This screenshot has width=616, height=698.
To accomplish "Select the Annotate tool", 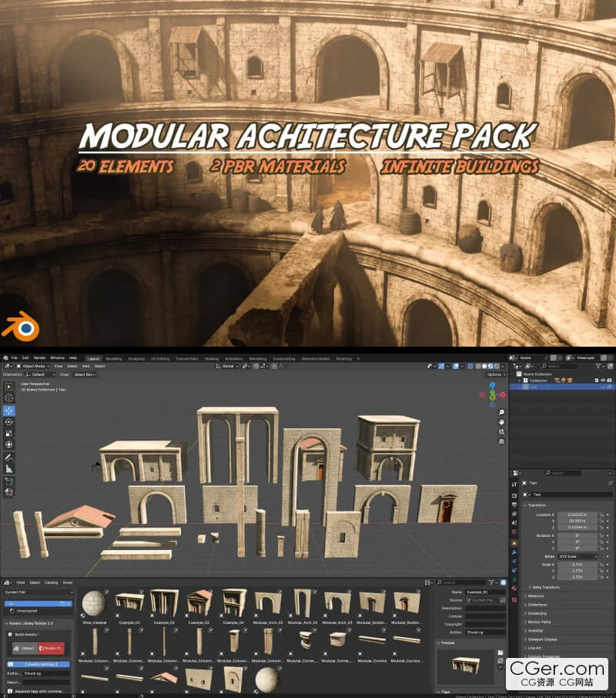I will [x=9, y=457].
